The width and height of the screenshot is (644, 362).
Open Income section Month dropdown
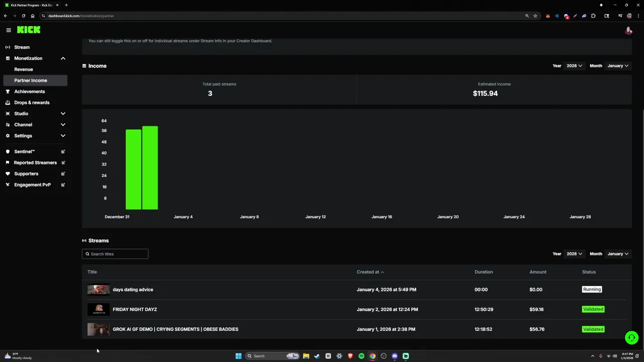click(x=618, y=66)
